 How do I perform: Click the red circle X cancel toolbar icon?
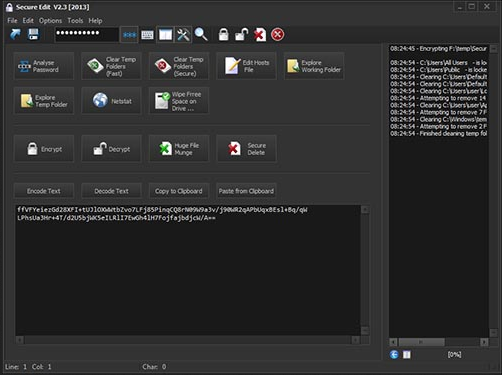pos(277,34)
